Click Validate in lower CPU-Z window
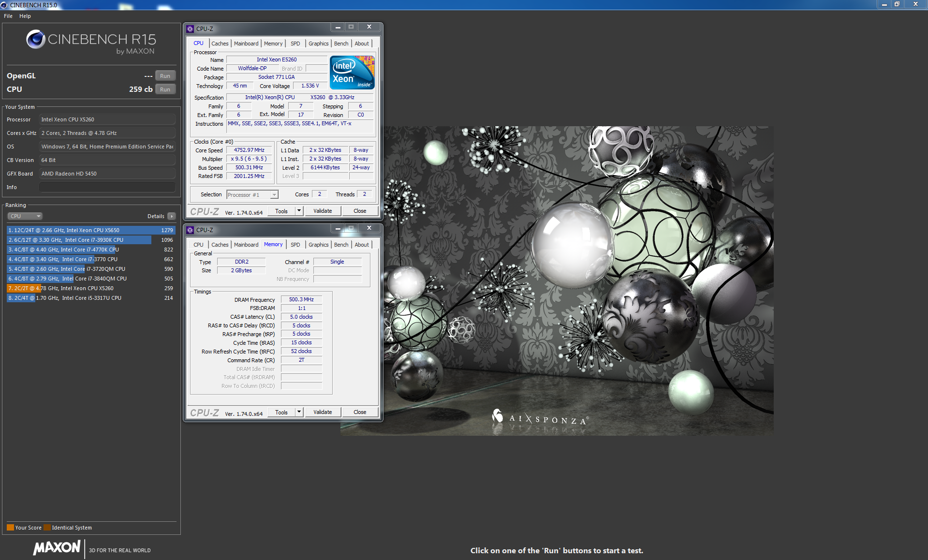Image resolution: width=928 pixels, height=560 pixels. coord(323,412)
